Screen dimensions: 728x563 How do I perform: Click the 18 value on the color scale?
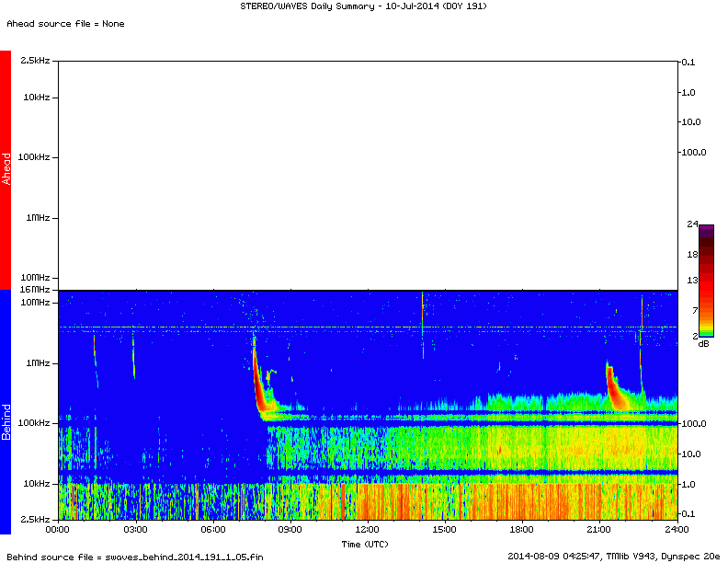pyautogui.click(x=692, y=254)
